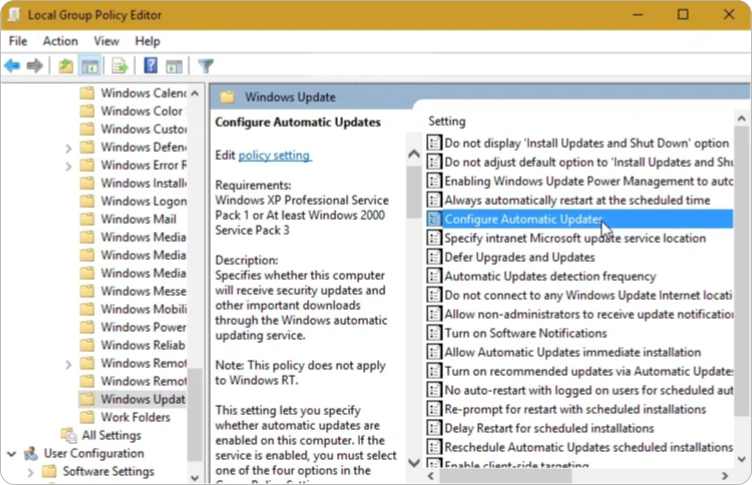The image size is (752, 485).
Task: Select 'Always automatically restart at the scheduled time'
Action: click(577, 200)
